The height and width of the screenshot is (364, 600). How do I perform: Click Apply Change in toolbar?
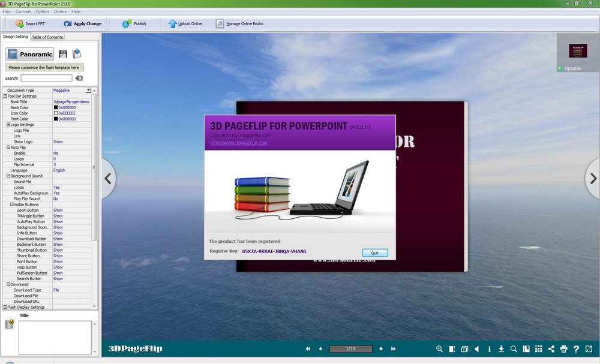pos(83,24)
